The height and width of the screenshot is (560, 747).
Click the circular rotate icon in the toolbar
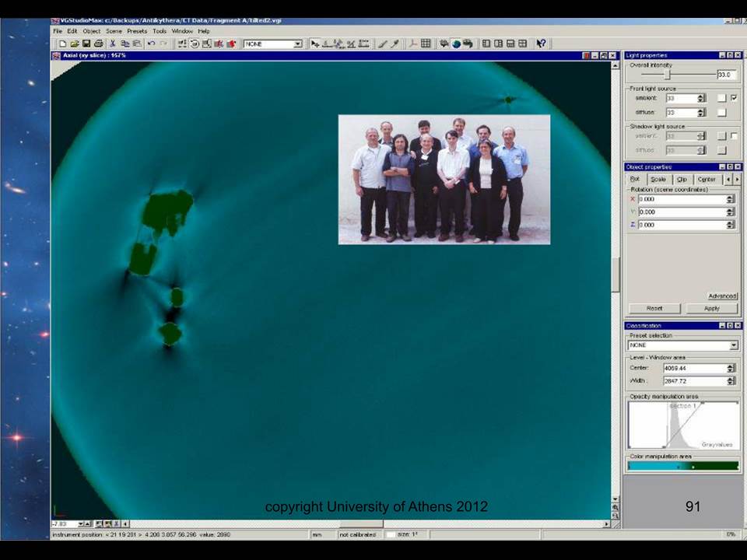click(x=195, y=44)
